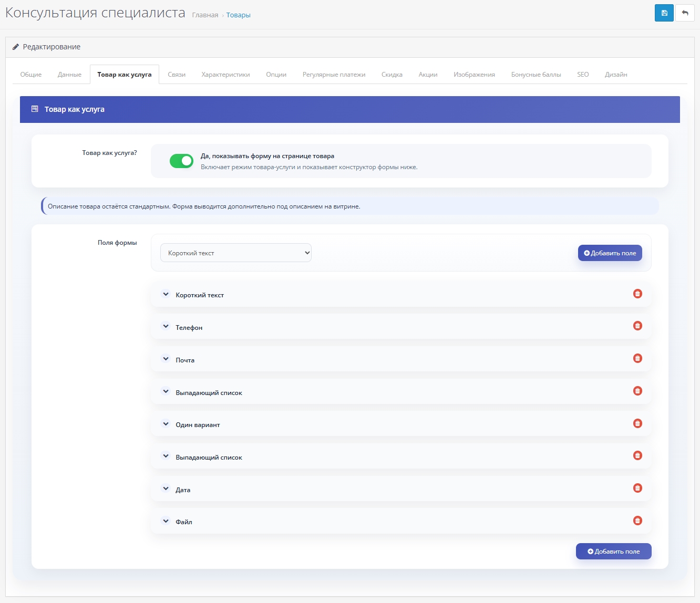Expand the Телефон field chevron
This screenshot has height=603, width=700.
pos(166,327)
